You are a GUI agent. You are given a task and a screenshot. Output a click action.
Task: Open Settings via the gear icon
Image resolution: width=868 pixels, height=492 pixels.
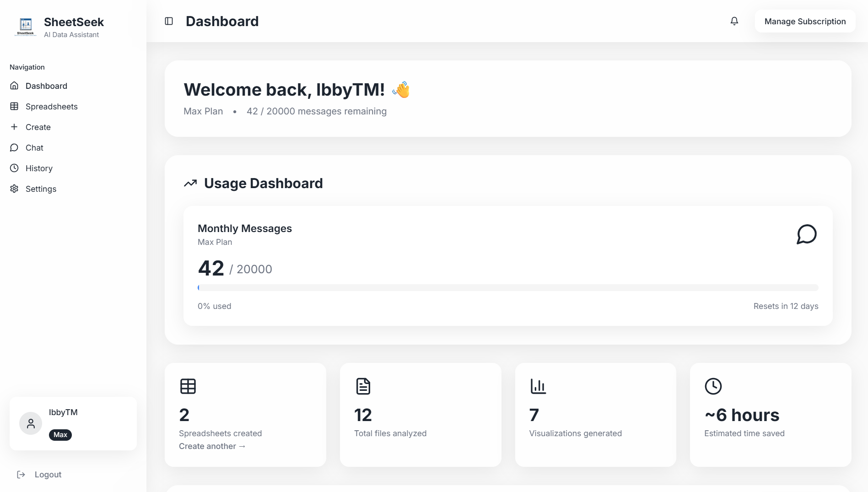[x=14, y=189]
